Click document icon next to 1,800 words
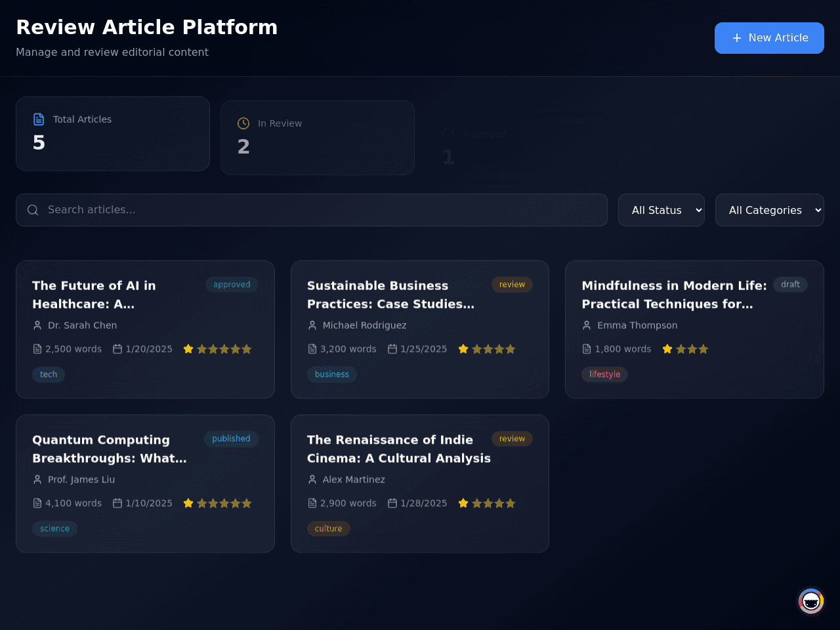 [x=587, y=349]
